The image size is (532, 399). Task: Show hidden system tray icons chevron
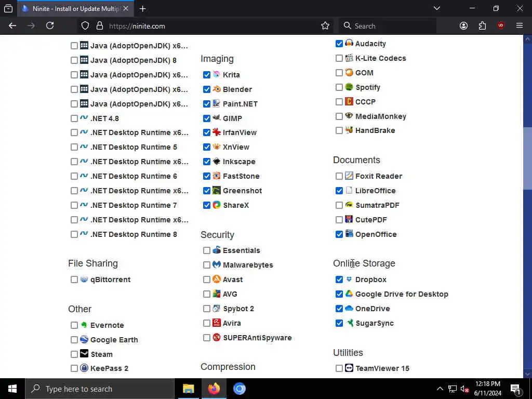click(440, 389)
